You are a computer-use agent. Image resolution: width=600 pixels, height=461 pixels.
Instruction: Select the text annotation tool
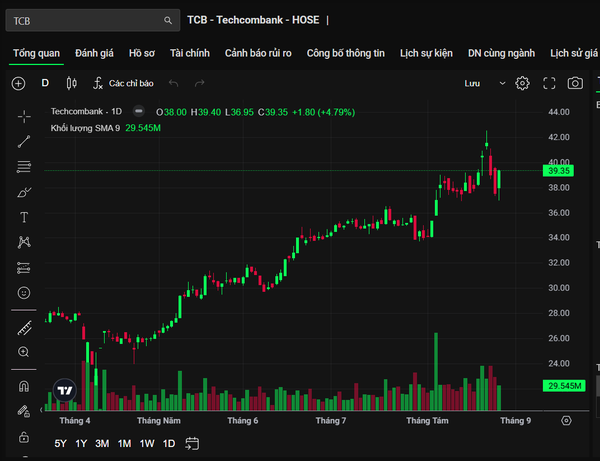tap(24, 217)
